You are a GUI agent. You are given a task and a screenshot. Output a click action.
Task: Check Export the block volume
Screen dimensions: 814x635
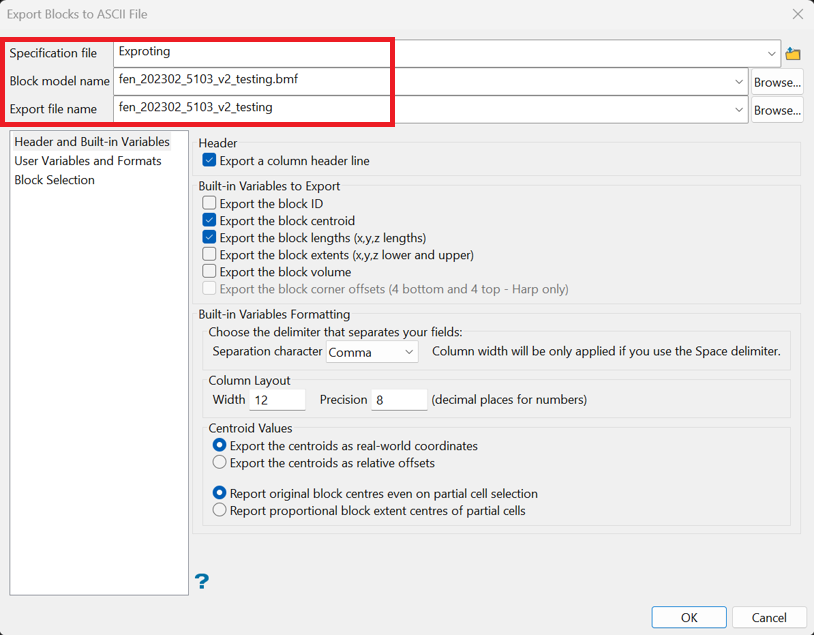coord(208,271)
